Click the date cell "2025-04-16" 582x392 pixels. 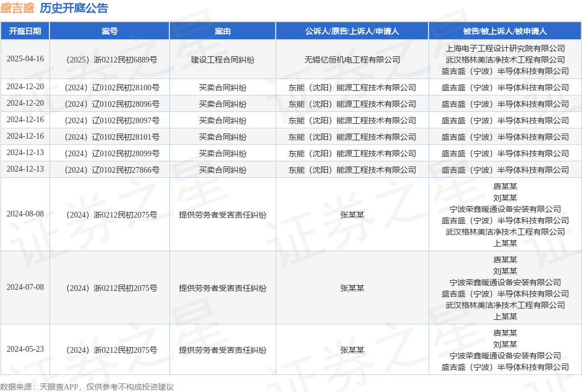pos(25,59)
